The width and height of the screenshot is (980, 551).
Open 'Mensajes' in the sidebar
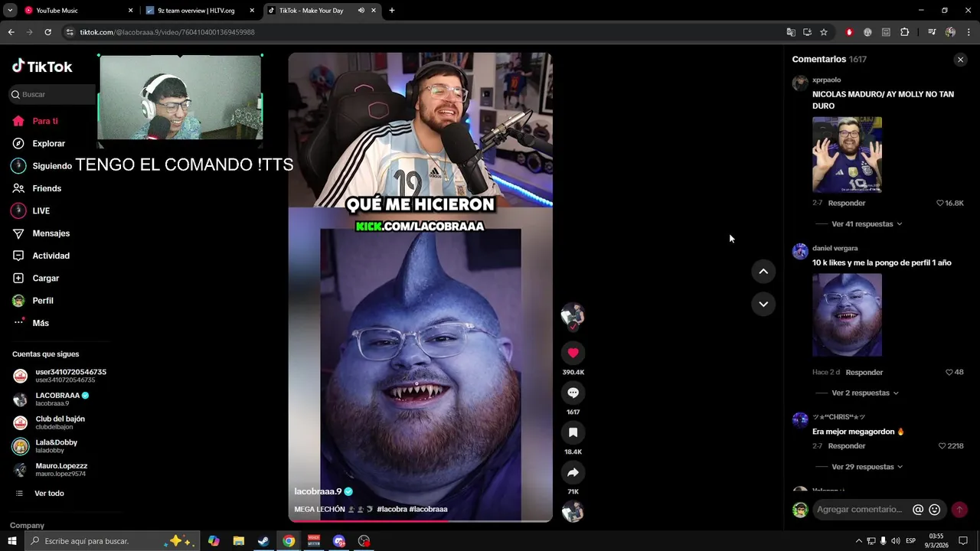pyautogui.click(x=51, y=233)
